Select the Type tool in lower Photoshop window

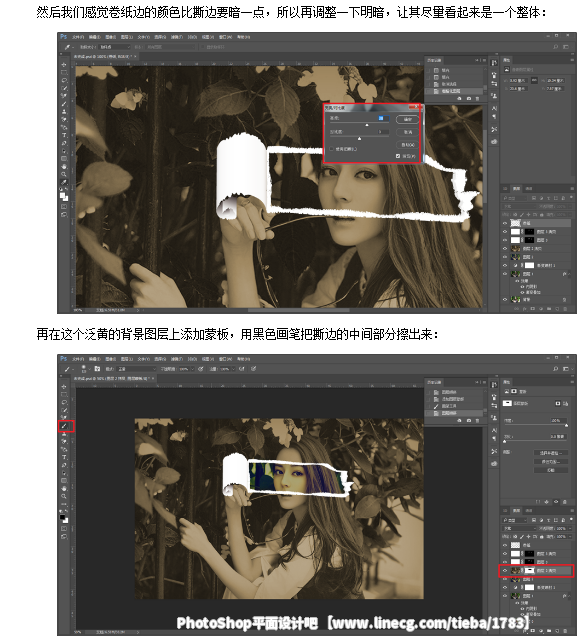pos(64,457)
